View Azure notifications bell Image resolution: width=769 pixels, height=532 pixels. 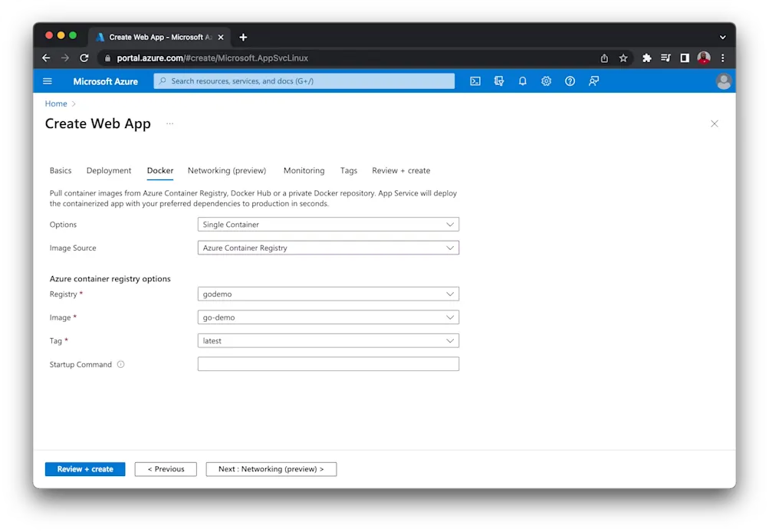(x=522, y=80)
